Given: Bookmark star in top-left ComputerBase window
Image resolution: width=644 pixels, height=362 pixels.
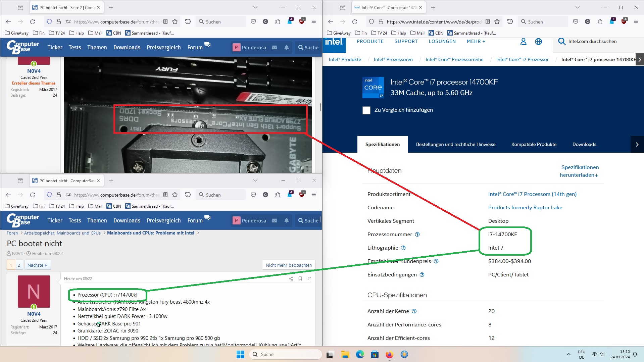Looking at the screenshot, I should [175, 22].
